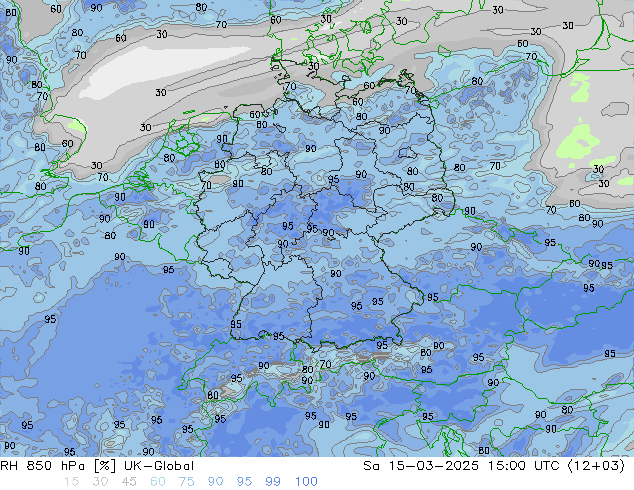Select legend scale value '100'
Viewport: 634px width, 490px height.
[306, 482]
